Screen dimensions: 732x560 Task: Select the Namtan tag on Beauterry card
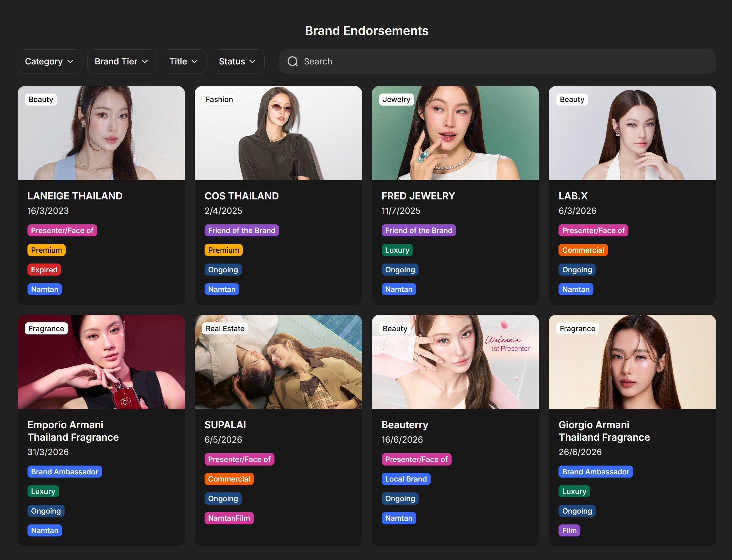(399, 518)
